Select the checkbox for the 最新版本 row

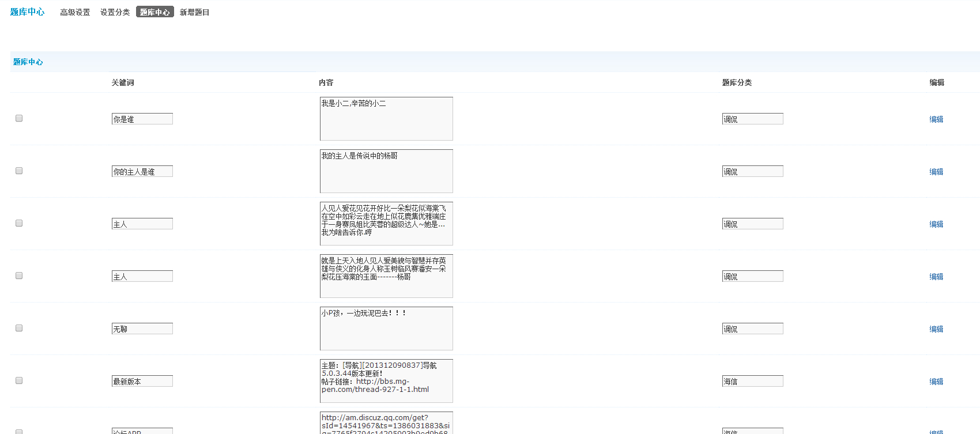pyautogui.click(x=19, y=380)
